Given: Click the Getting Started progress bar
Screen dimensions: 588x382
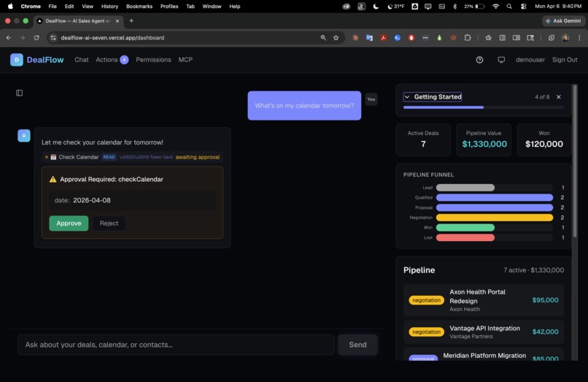Looking at the screenshot, I should [484, 107].
